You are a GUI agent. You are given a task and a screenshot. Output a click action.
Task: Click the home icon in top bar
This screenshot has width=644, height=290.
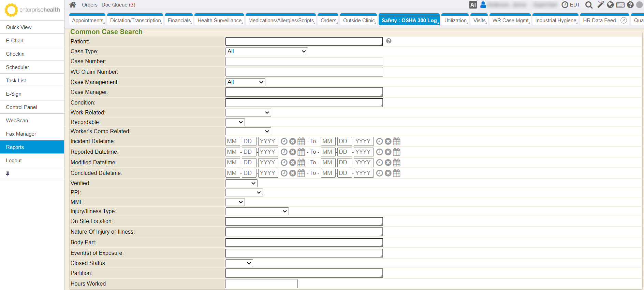pos(73,5)
